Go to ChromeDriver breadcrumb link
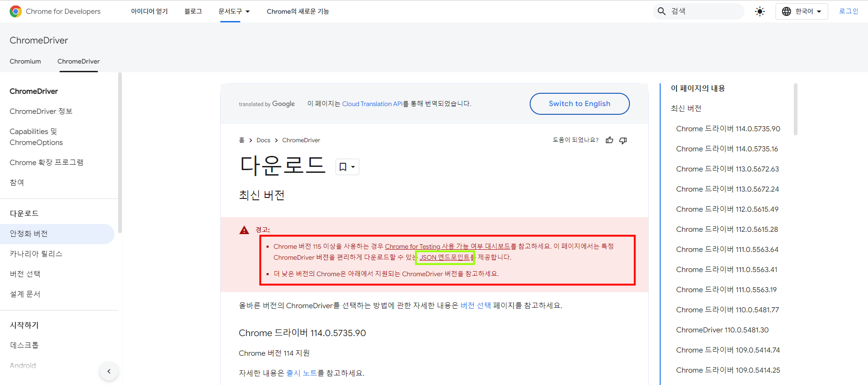 pos(301,140)
